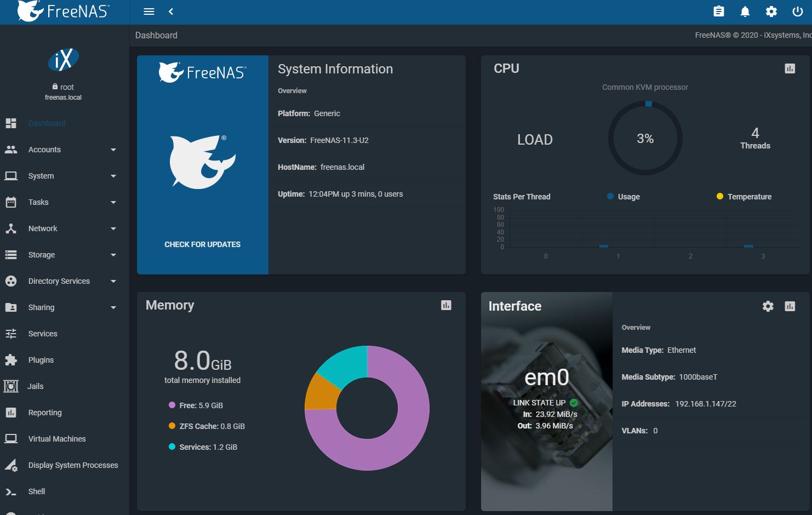This screenshot has width=812, height=515.
Task: Click the Temperature legend item
Action: click(744, 197)
